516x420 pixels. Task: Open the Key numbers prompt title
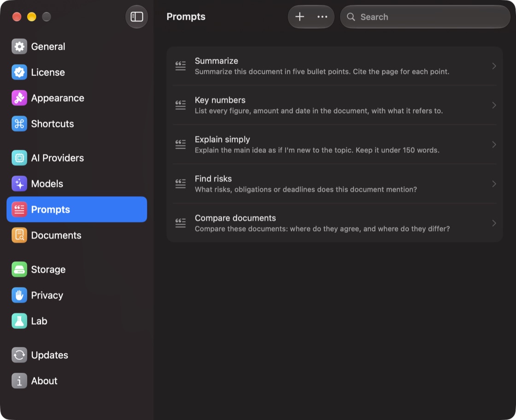coord(220,100)
